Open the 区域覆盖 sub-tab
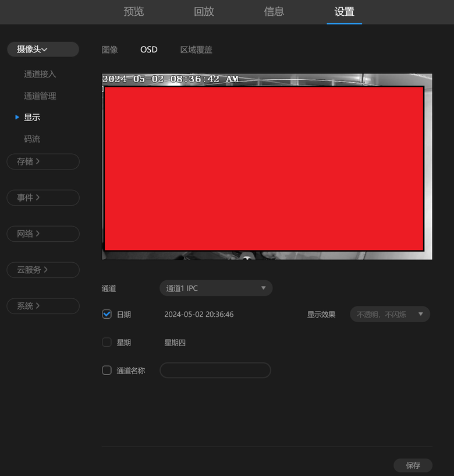Image resolution: width=454 pixels, height=476 pixels. click(196, 50)
